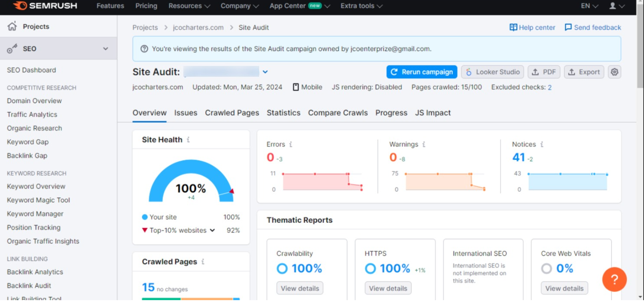The width and height of the screenshot is (644, 301).
Task: Open Keyword Magic Tool
Action: 38,200
